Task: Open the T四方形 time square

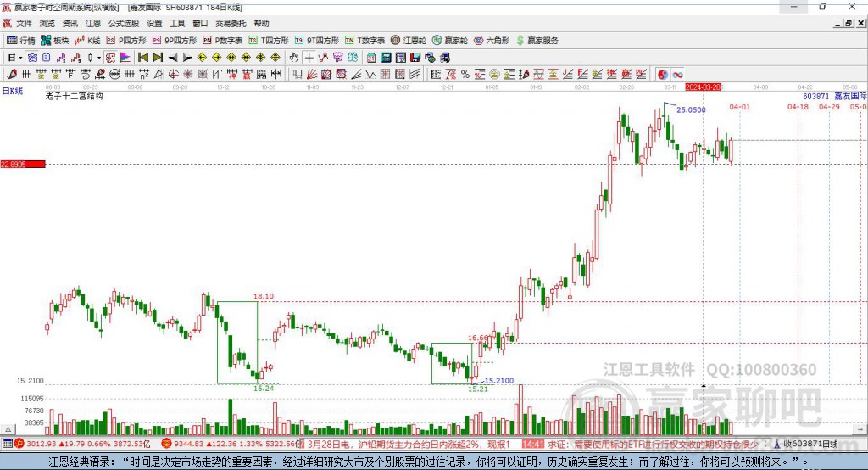Action: click(269, 41)
